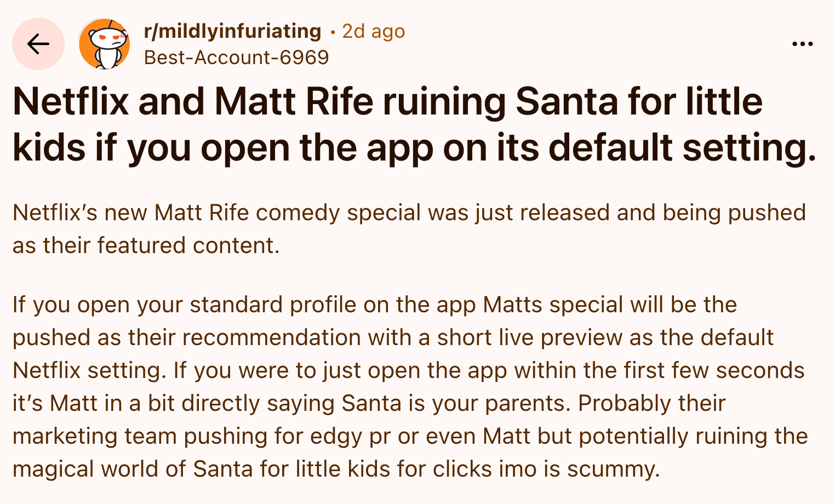Click "Matt Rife" in the post title
Viewport: 835px width, 504px height.
(x=294, y=102)
